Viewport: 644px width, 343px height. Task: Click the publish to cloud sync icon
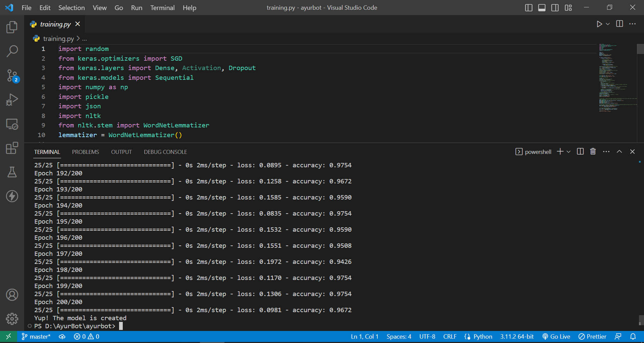tap(62, 336)
